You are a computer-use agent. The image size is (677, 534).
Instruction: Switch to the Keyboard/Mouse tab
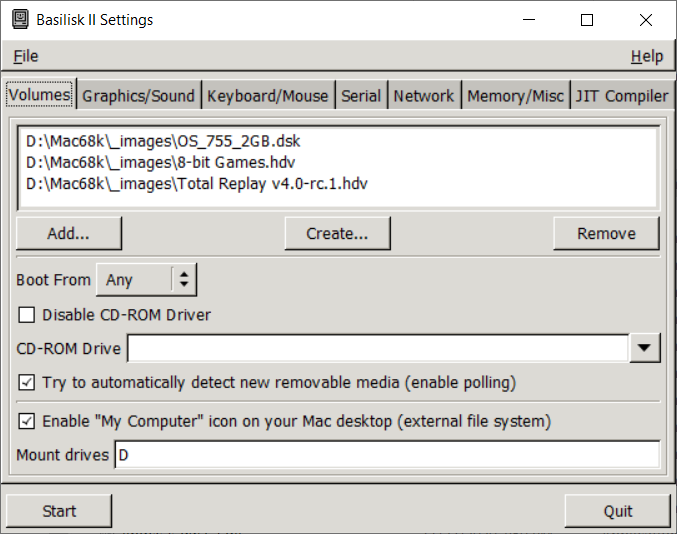pos(268,96)
